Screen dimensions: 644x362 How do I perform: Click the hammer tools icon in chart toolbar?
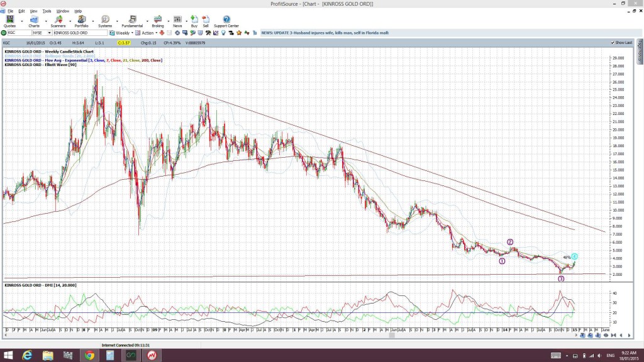(x=208, y=33)
